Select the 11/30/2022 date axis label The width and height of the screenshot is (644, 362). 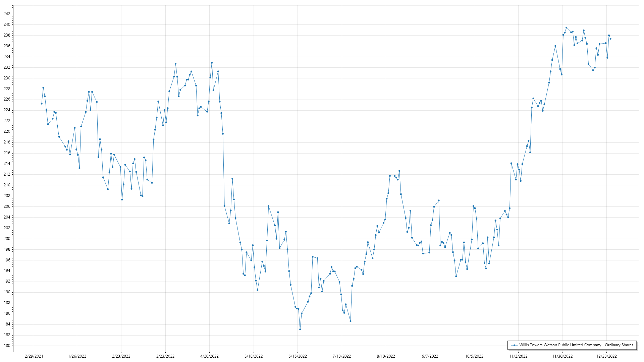coord(562,356)
